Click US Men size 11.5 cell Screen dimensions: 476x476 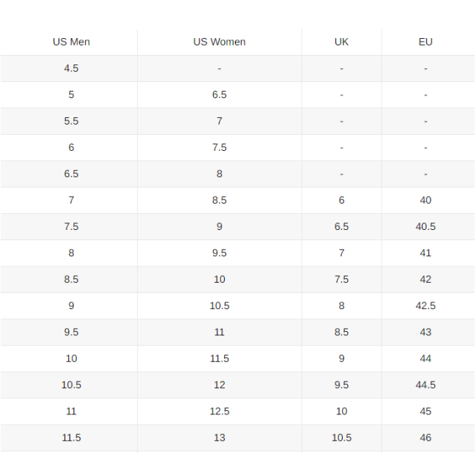point(71,437)
